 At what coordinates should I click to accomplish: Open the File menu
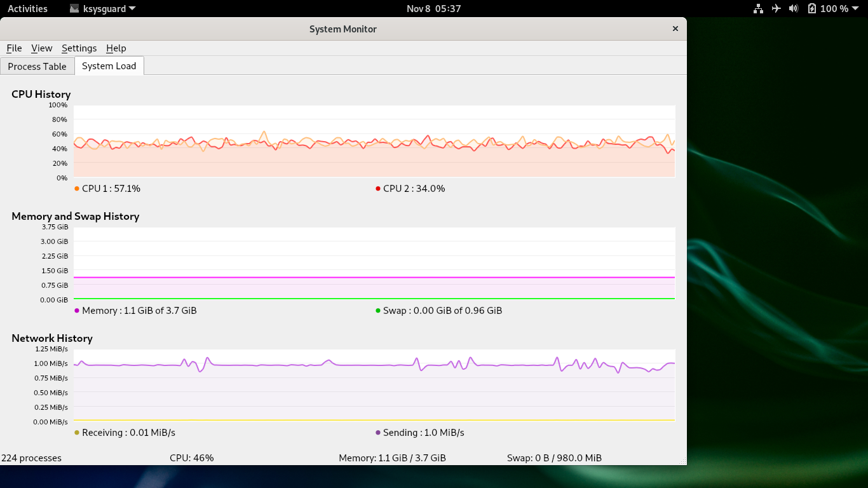[x=14, y=48]
